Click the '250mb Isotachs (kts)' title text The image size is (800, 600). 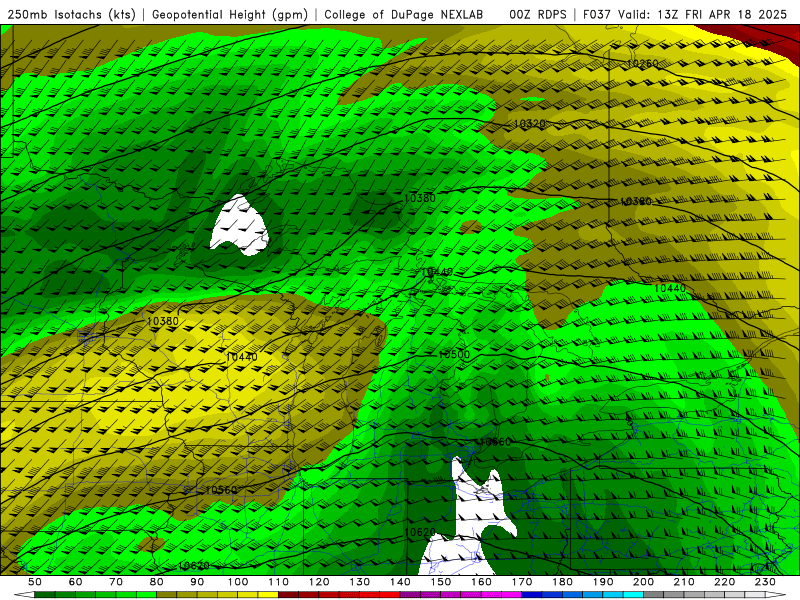[71, 15]
